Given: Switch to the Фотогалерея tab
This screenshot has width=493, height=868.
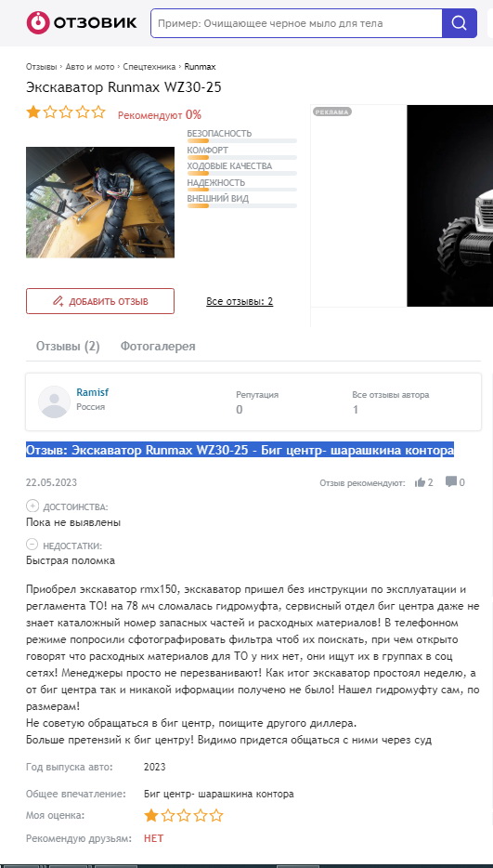Looking at the screenshot, I should click(x=158, y=347).
